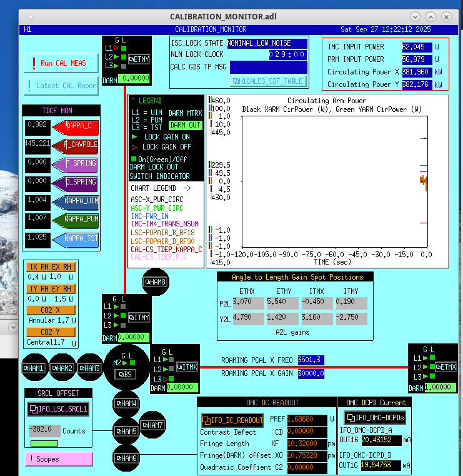Viewport: 463px width, 476px height.
Task: Click the DARM OUT switch indicator
Action: [x=185, y=125]
